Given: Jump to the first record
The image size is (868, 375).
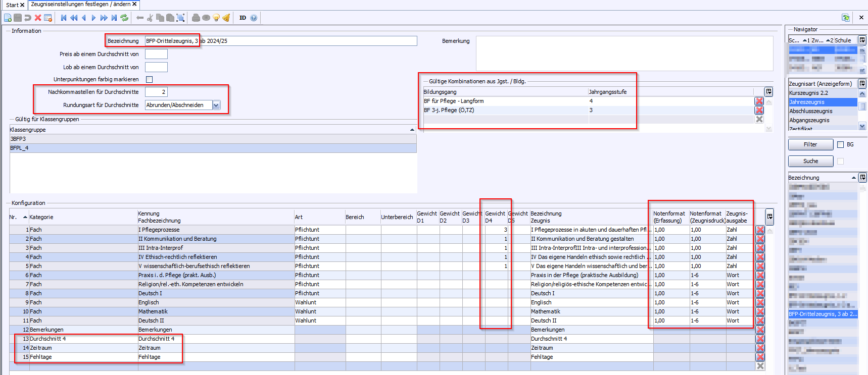Looking at the screenshot, I should click(64, 18).
